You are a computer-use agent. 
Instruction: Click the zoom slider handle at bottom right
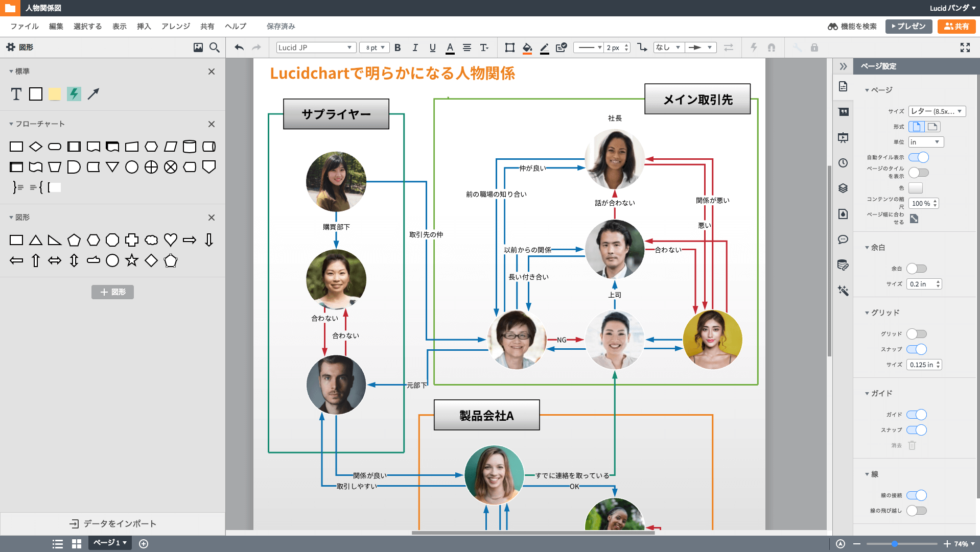(x=895, y=544)
